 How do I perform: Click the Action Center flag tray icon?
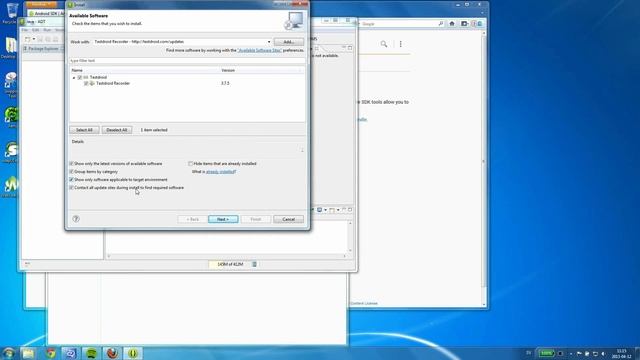(x=579, y=353)
